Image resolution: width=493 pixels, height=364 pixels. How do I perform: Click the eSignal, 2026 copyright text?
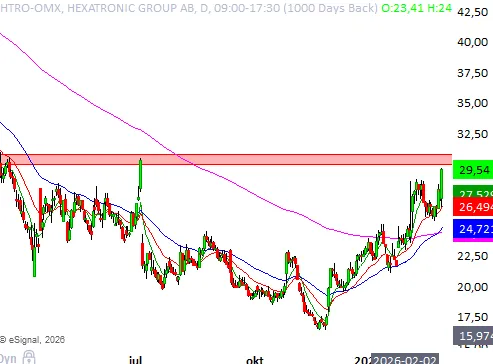tap(33, 340)
